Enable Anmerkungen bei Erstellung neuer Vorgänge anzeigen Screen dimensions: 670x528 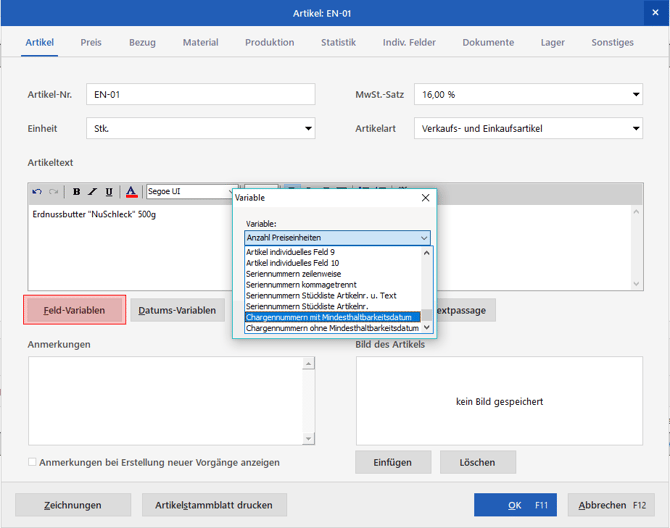(32, 462)
